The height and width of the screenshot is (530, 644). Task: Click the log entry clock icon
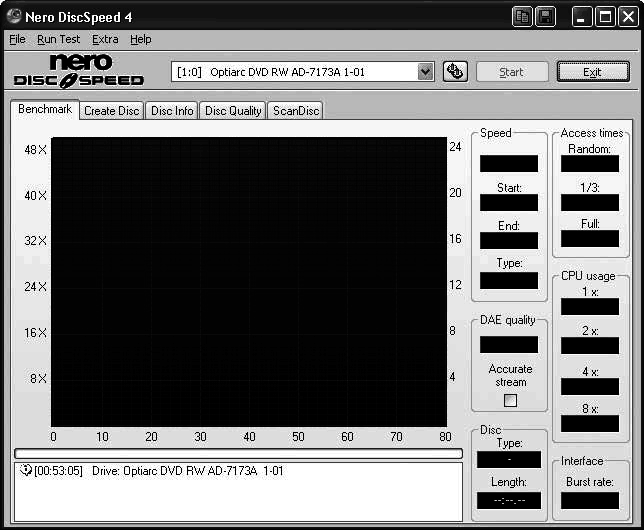click(25, 470)
